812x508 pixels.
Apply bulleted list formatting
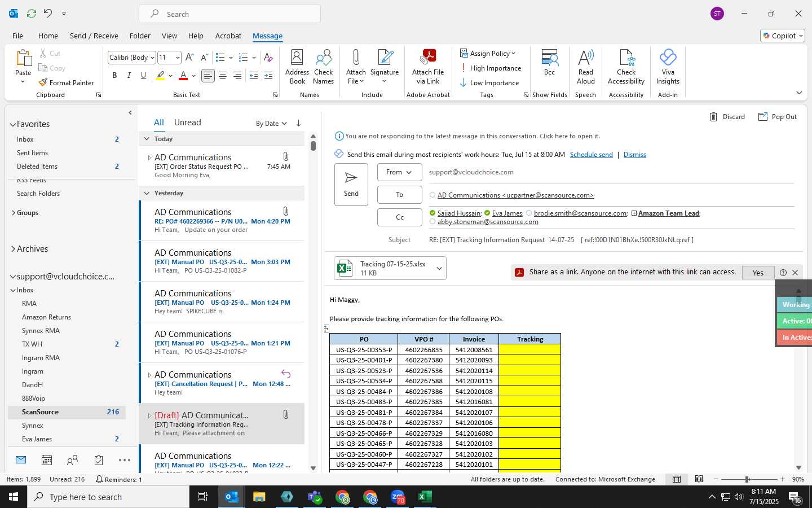[x=220, y=58]
